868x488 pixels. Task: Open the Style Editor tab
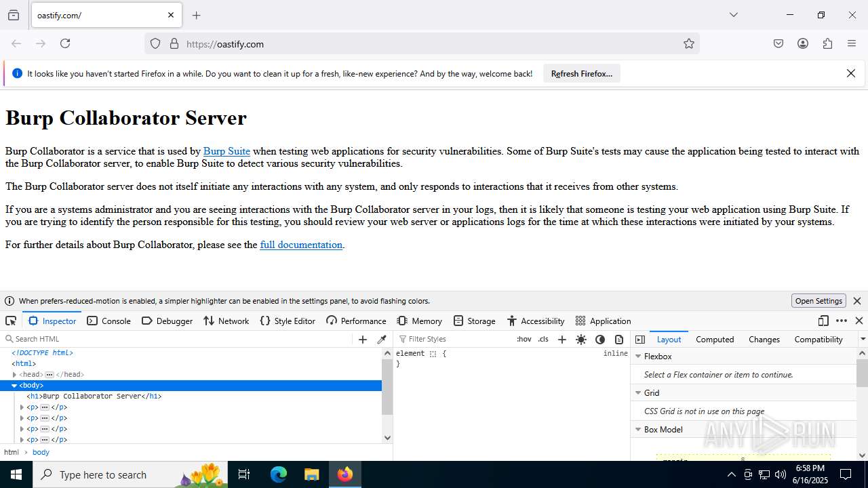pos(288,321)
